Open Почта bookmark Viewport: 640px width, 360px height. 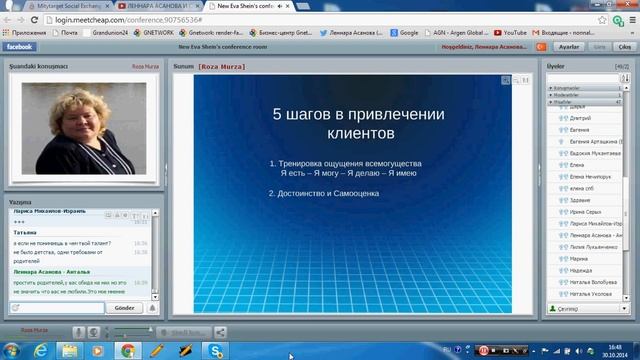[x=65, y=33]
